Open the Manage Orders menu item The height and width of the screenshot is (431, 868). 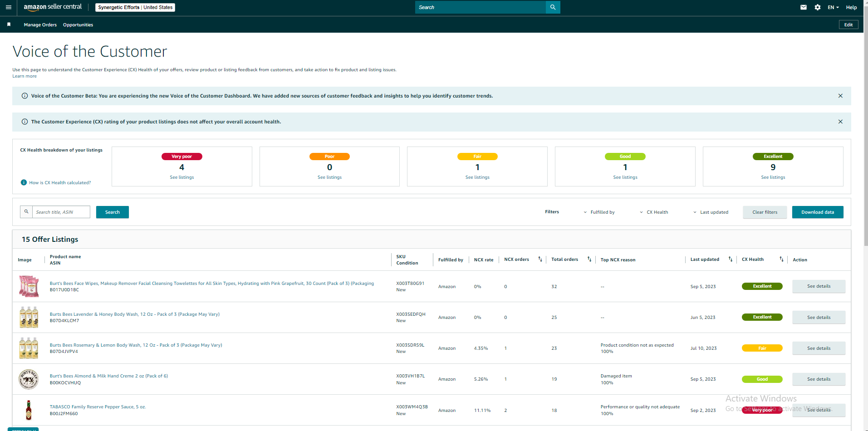(x=40, y=25)
